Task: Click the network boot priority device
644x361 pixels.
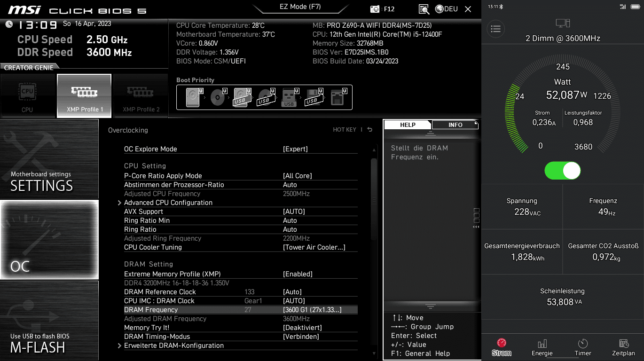Action: click(338, 97)
